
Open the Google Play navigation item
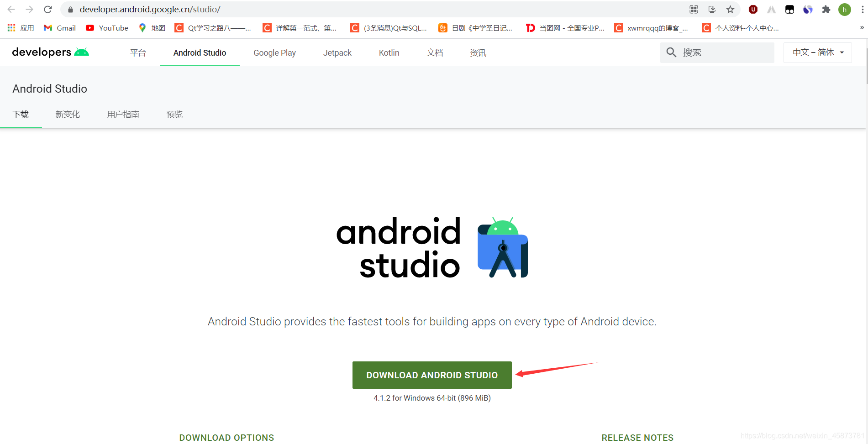pos(274,52)
